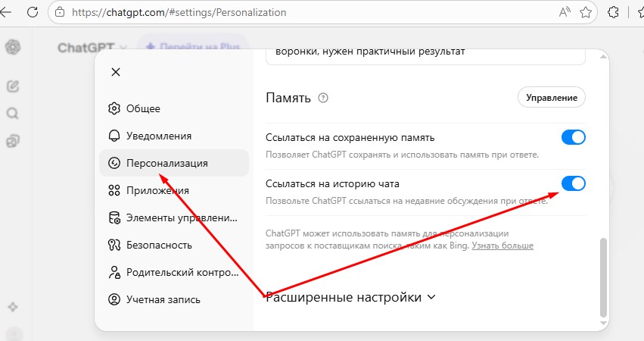Viewport: 644px width, 341px height.
Task: Click the text field with 'воронки, нужен практичный результат'
Action: point(425,55)
